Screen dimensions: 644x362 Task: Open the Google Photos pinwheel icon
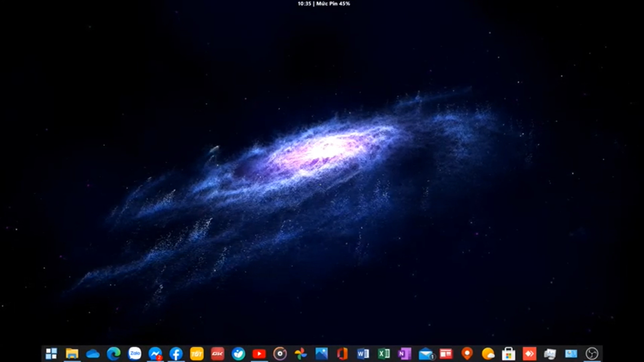pos(301,354)
